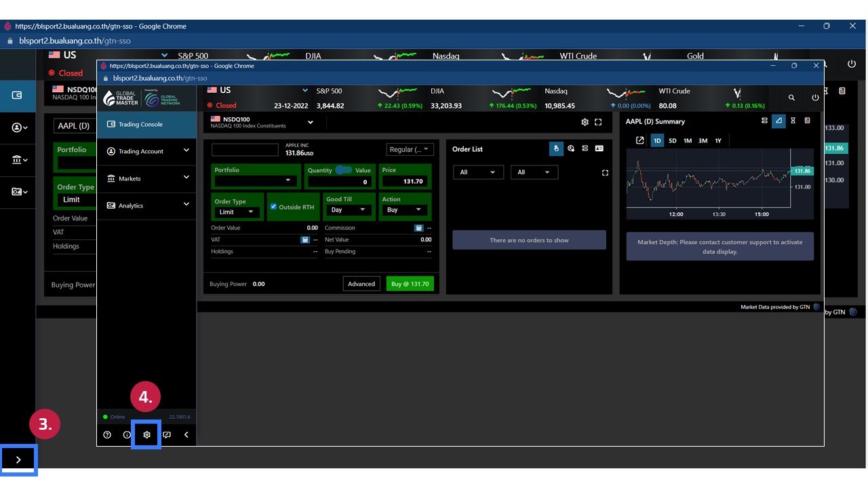This screenshot has width=868, height=488.
Task: Open the Portfolio dropdown
Action: (256, 181)
